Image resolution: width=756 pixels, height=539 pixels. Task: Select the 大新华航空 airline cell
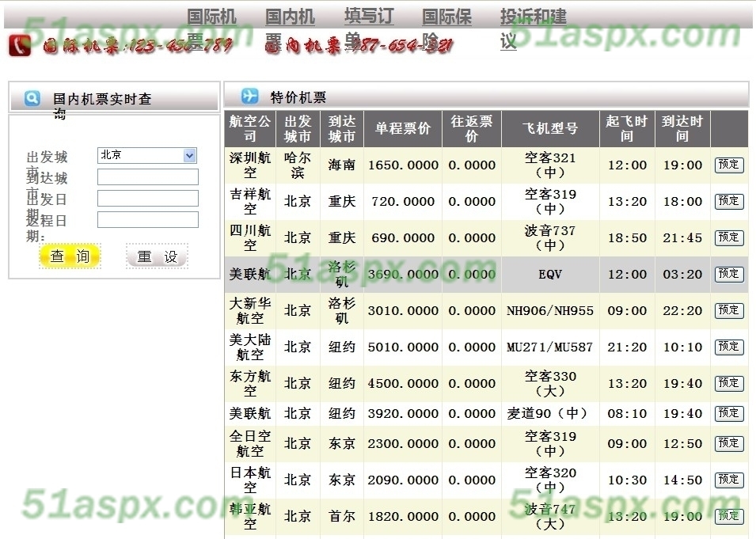coord(249,310)
